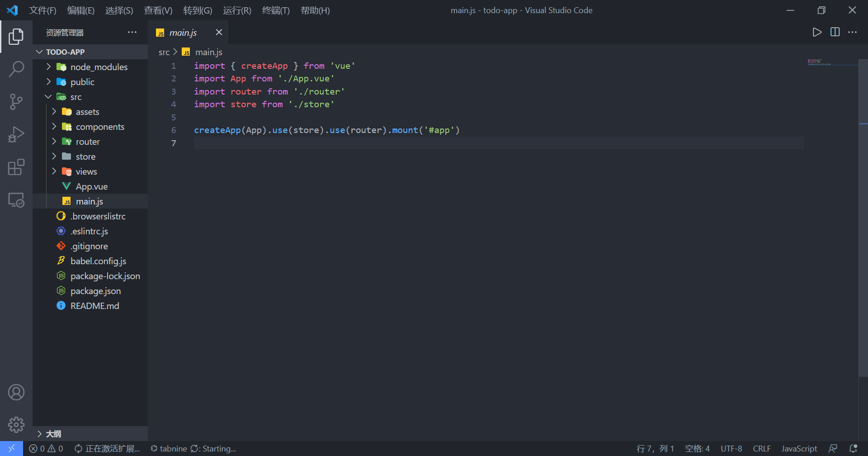Open package.json file
The width and height of the screenshot is (868, 456).
point(90,291)
